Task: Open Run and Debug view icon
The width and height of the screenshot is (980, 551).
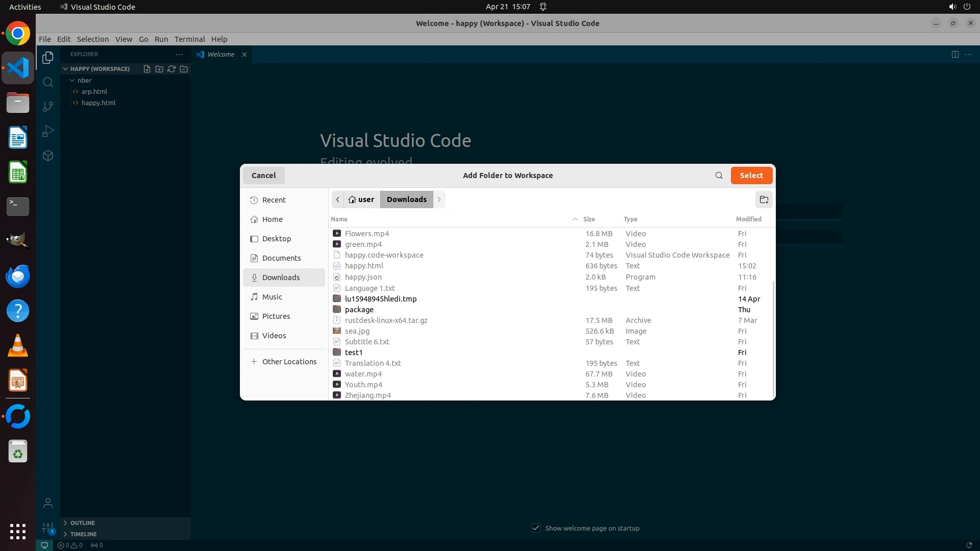Action: pos(48,131)
